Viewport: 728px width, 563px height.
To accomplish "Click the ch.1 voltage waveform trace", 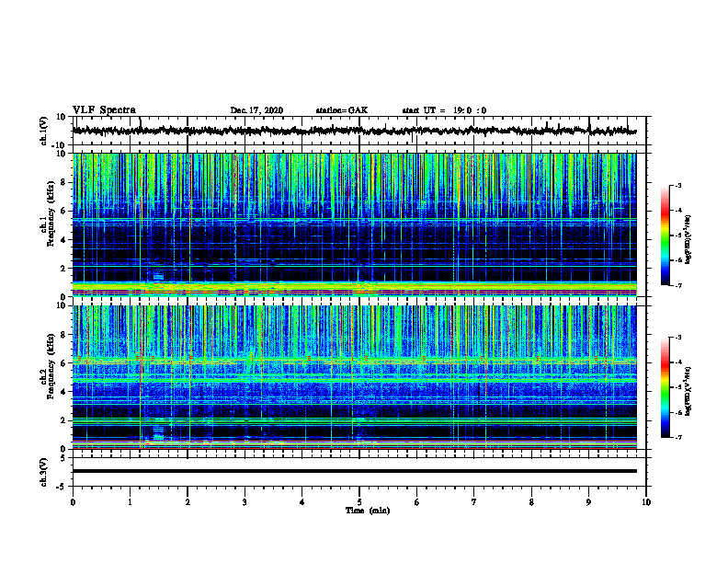I will [x=354, y=131].
